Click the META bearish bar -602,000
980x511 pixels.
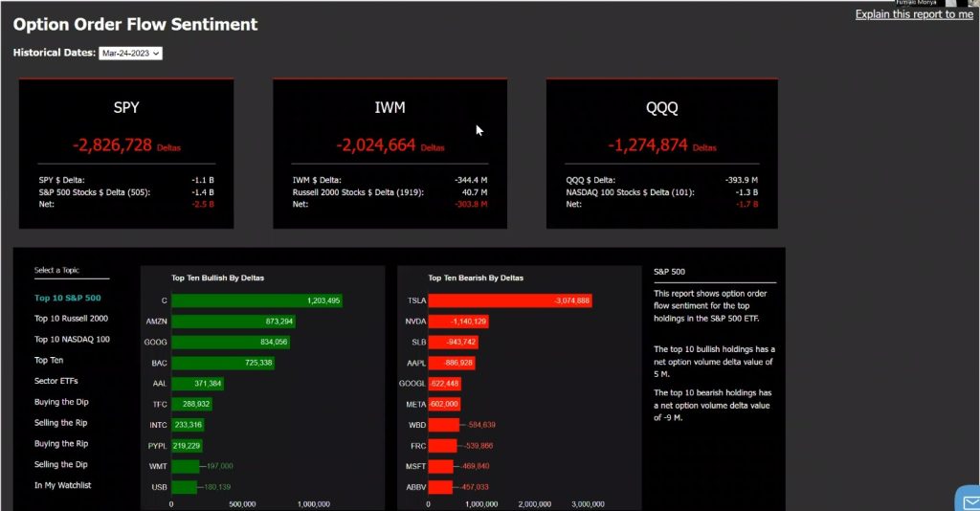pos(444,404)
